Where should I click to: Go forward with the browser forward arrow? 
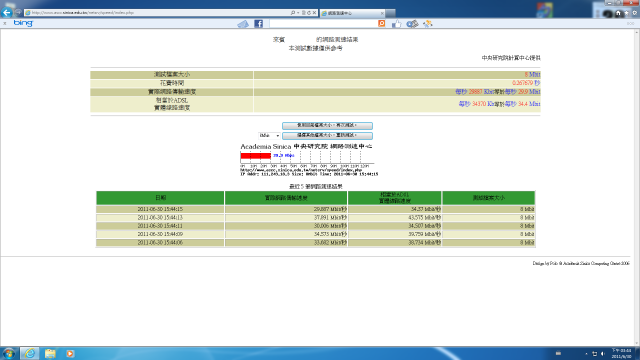pyautogui.click(x=18, y=13)
